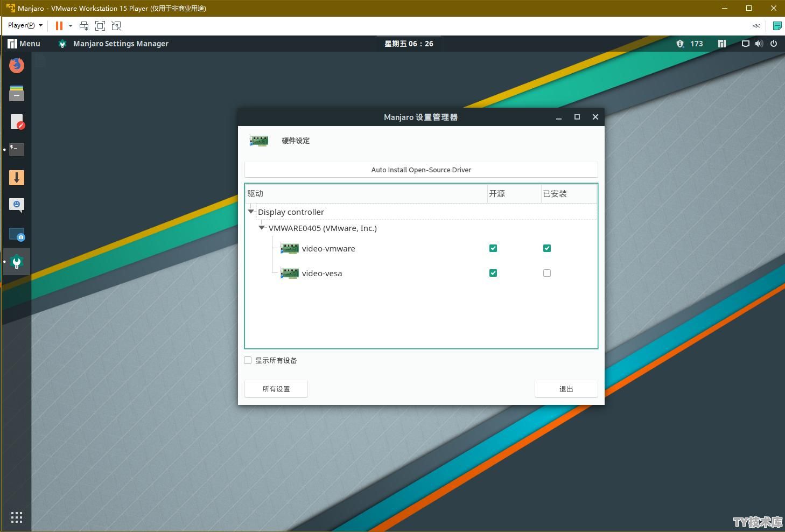Select the video-vesa driver row
The image size is (785, 532).
tap(421, 273)
